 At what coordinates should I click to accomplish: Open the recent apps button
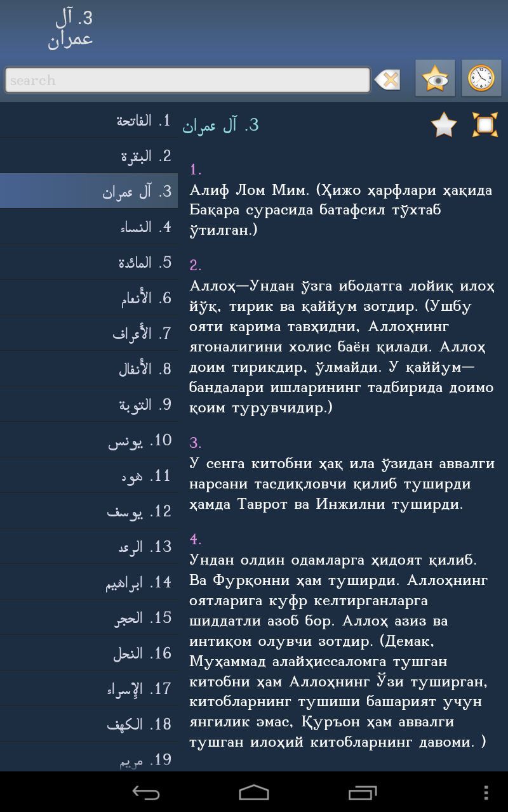[x=363, y=792]
